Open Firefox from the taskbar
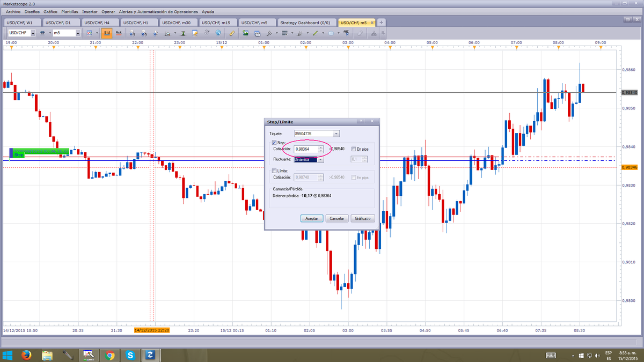 pyautogui.click(x=26, y=355)
